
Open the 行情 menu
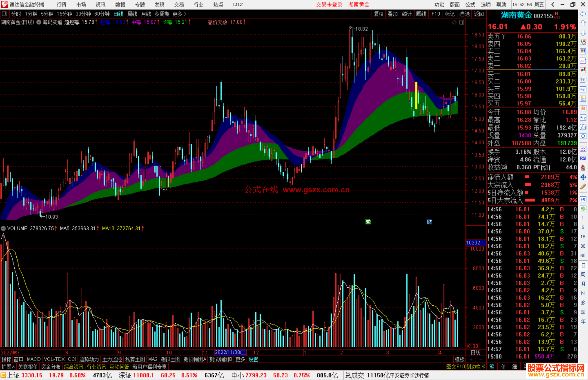[x=61, y=5]
